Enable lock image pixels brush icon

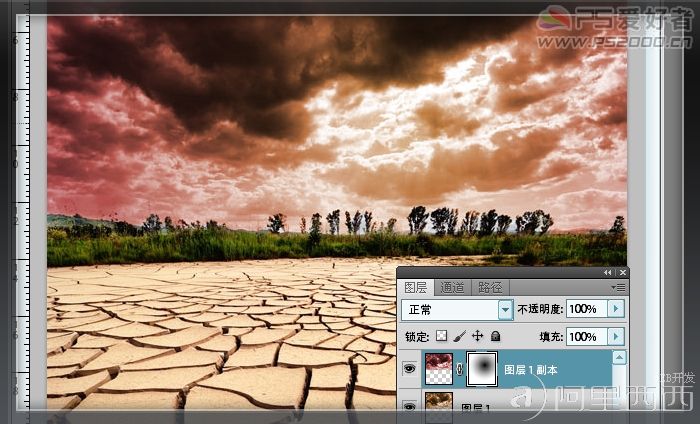tap(459, 336)
